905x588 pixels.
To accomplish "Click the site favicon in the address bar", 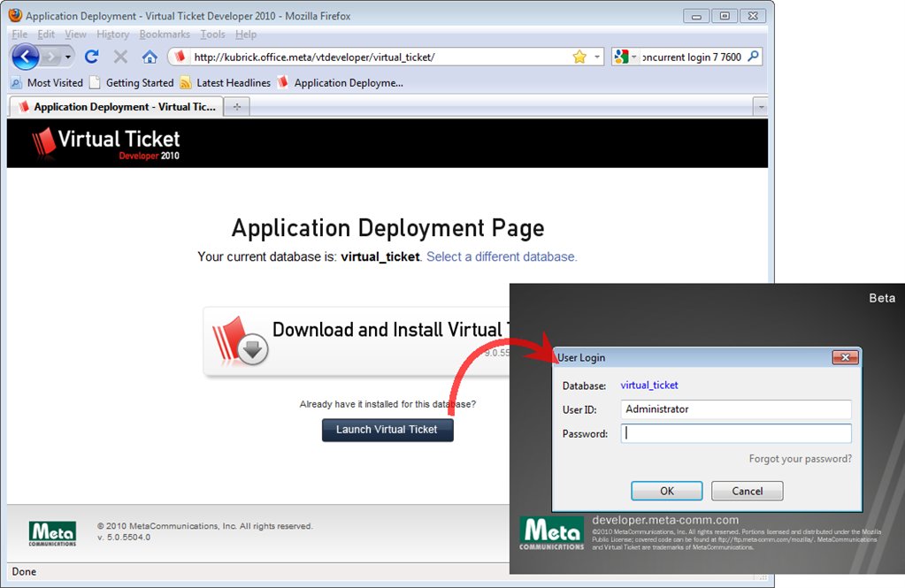I will pos(180,57).
